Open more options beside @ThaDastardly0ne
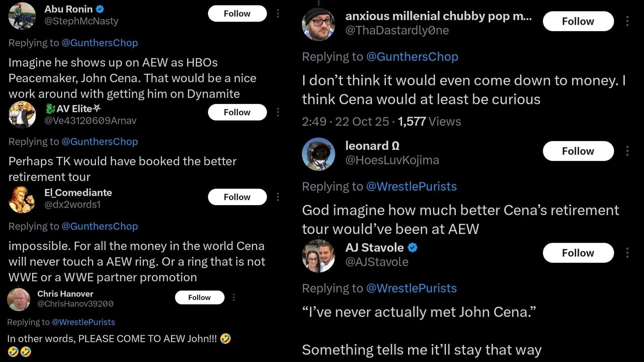Screen dimensions: 644x362 [x=627, y=21]
